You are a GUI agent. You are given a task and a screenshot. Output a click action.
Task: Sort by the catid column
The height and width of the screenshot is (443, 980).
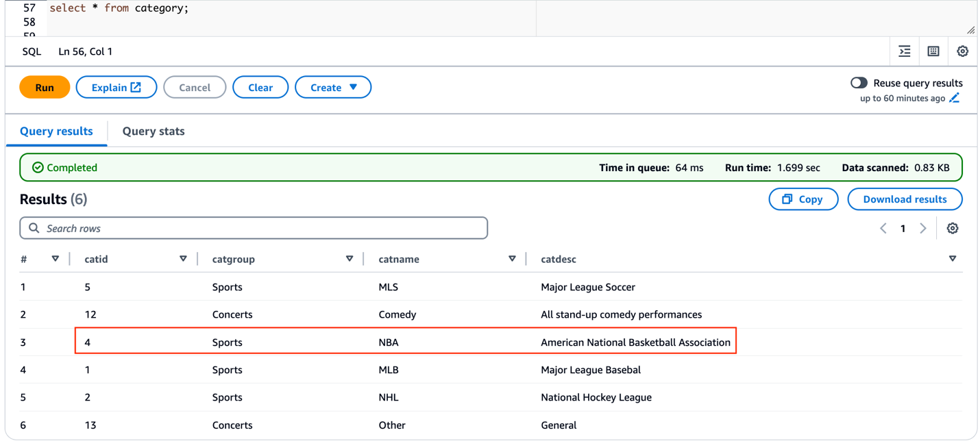(183, 259)
